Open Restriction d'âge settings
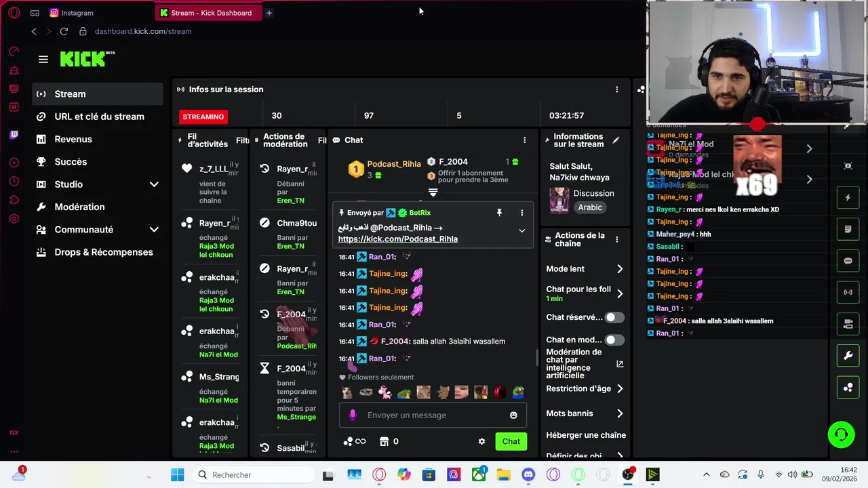This screenshot has height=488, width=868. (585, 388)
